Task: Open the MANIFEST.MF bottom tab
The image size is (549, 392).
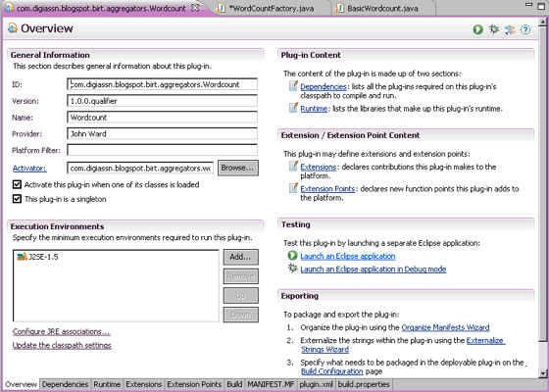Action: pyautogui.click(x=271, y=384)
